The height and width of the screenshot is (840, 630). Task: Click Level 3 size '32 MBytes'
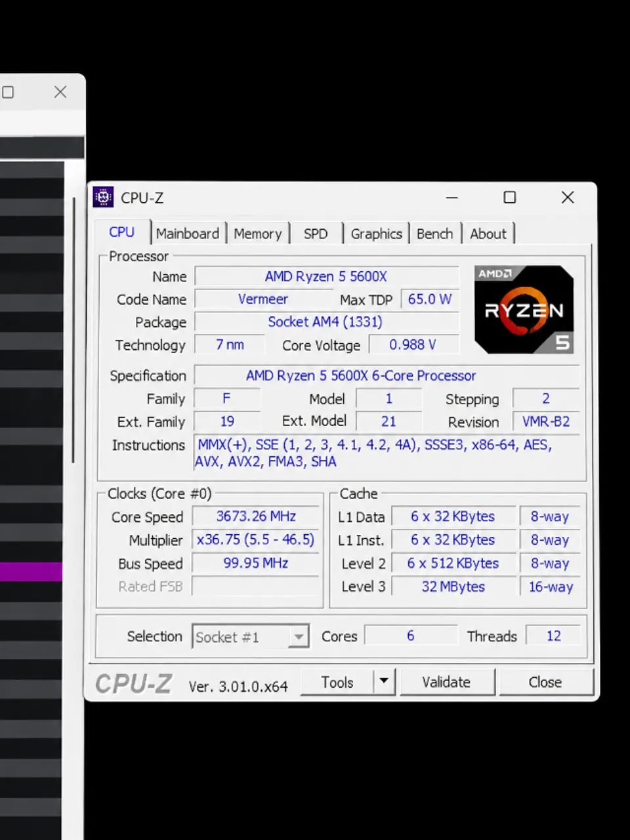(453, 586)
